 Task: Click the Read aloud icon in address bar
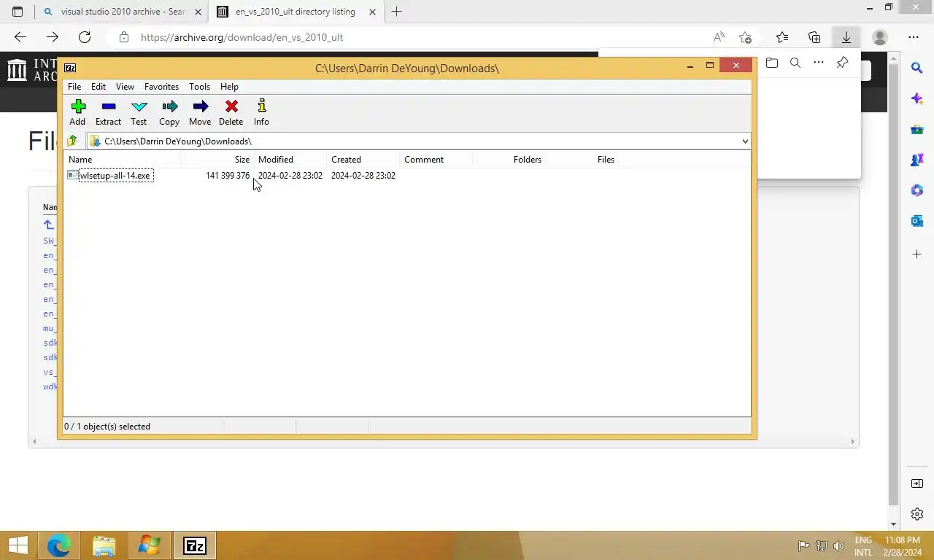coord(719,37)
